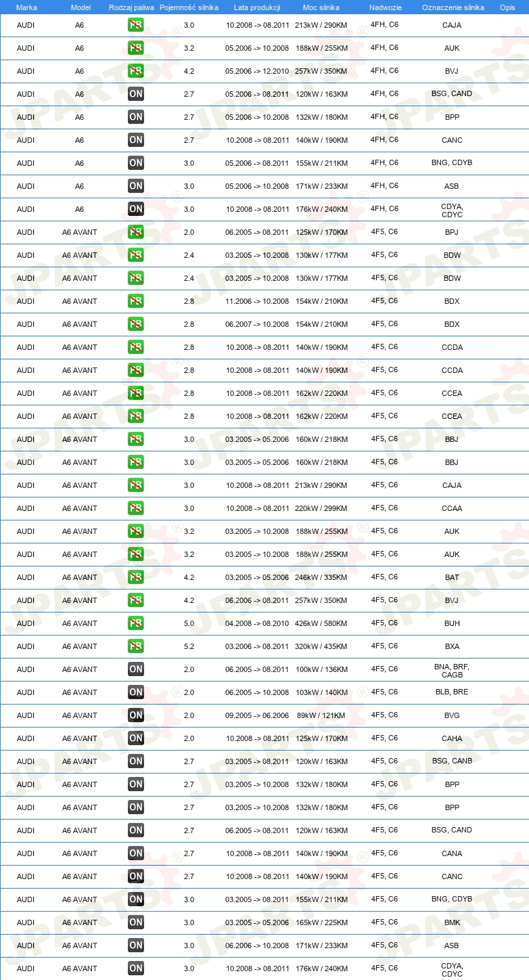Click diesel ON icon in A6 AVANT BNG, CDYB row
Image resolution: width=529 pixels, height=980 pixels.
point(136,900)
